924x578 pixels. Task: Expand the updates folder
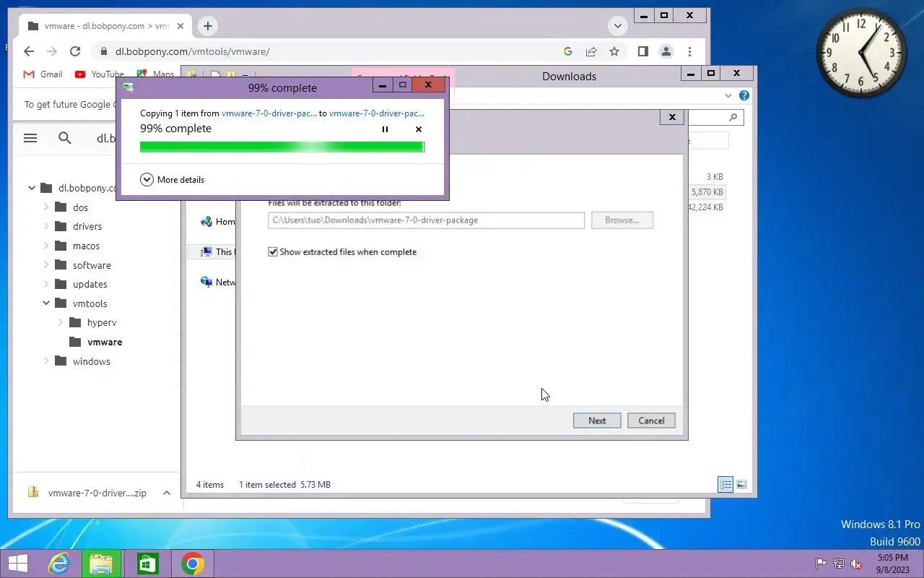[x=46, y=284]
